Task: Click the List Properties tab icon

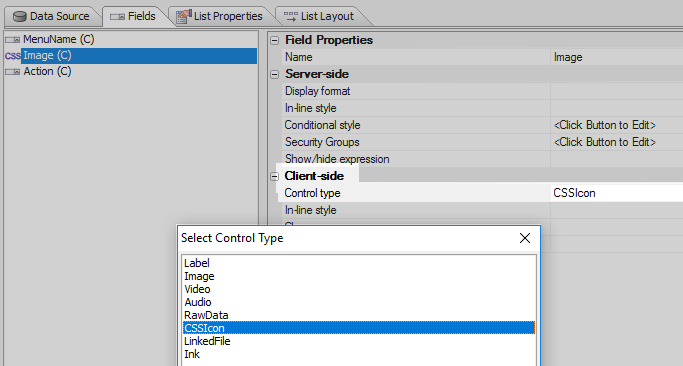Action: (x=183, y=17)
